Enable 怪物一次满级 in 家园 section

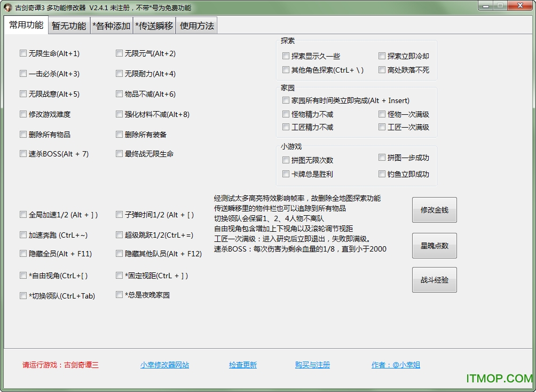pyautogui.click(x=382, y=113)
